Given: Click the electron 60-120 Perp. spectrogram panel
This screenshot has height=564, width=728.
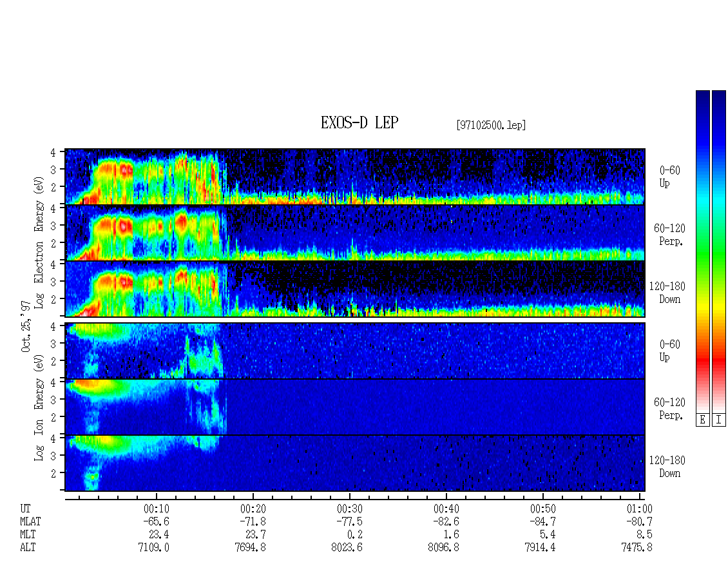Looking at the screenshot, I should coord(355,233).
